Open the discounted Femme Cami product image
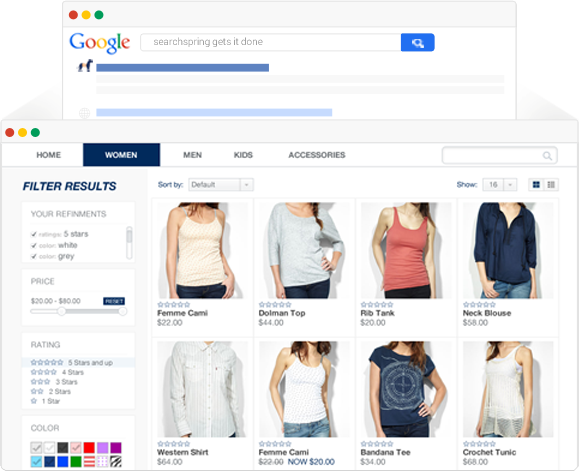 click(x=304, y=389)
